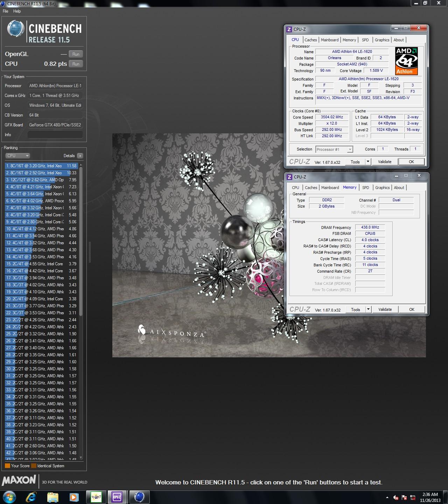Click the taskbar app beside the CPU-Z button
Image resolution: width=448 pixels, height=504 pixels.
[x=96, y=497]
